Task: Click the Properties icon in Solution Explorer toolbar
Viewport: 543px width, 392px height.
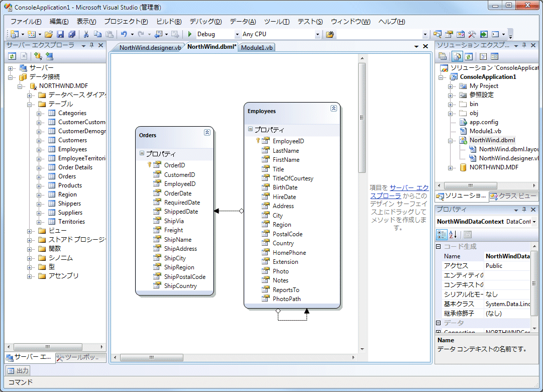Action: click(442, 56)
